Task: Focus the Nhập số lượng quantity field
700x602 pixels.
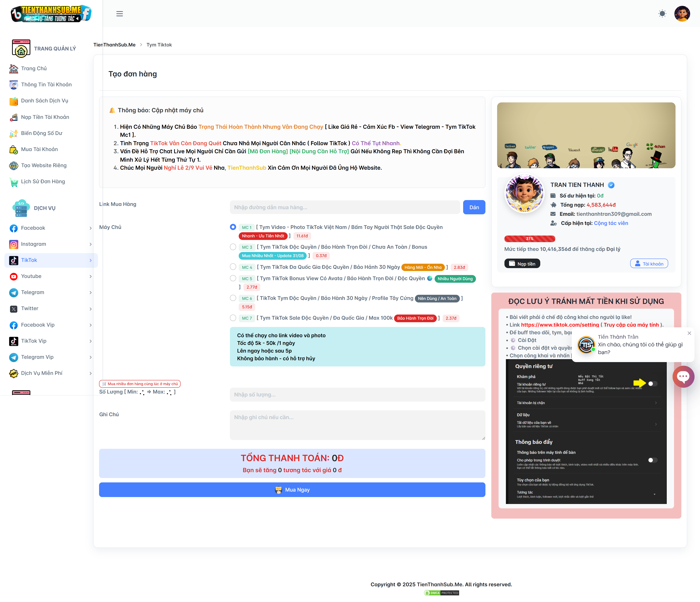Action: (x=357, y=395)
